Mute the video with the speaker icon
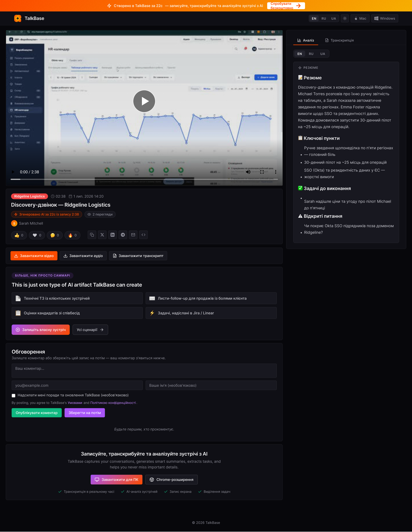Screen dimensions: 412x532 point(248,172)
